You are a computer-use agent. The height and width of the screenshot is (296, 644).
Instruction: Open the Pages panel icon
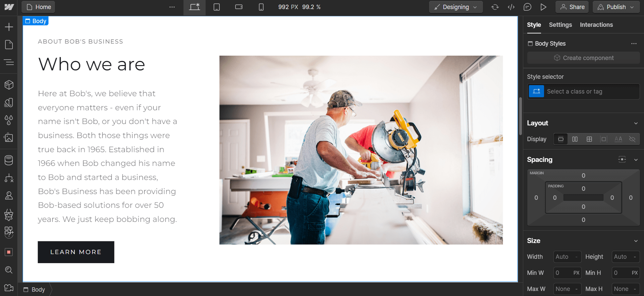[9, 45]
